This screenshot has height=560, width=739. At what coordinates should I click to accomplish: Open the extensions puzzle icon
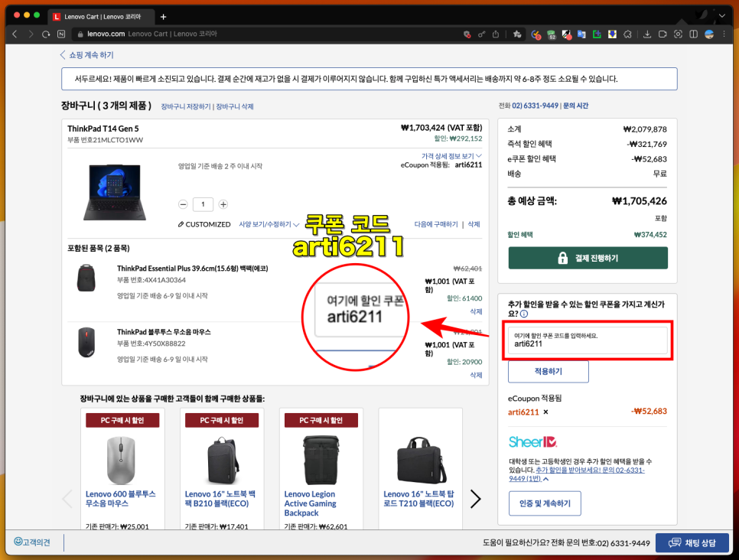pos(627,34)
